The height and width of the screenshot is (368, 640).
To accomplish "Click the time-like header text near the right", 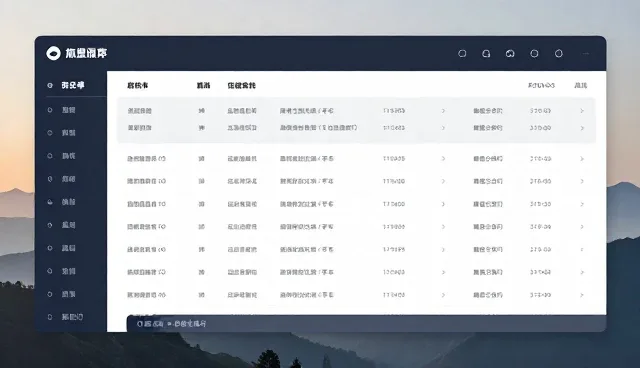I will (541, 86).
